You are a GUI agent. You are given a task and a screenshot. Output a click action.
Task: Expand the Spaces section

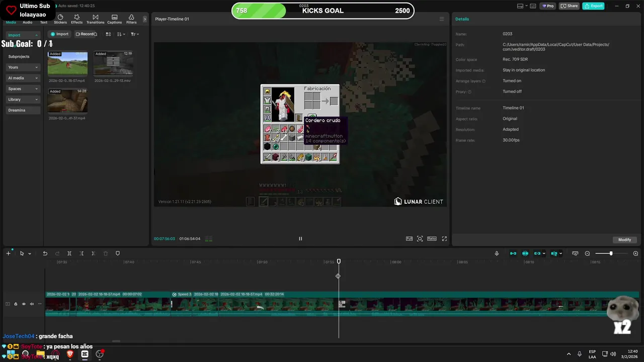click(x=23, y=89)
